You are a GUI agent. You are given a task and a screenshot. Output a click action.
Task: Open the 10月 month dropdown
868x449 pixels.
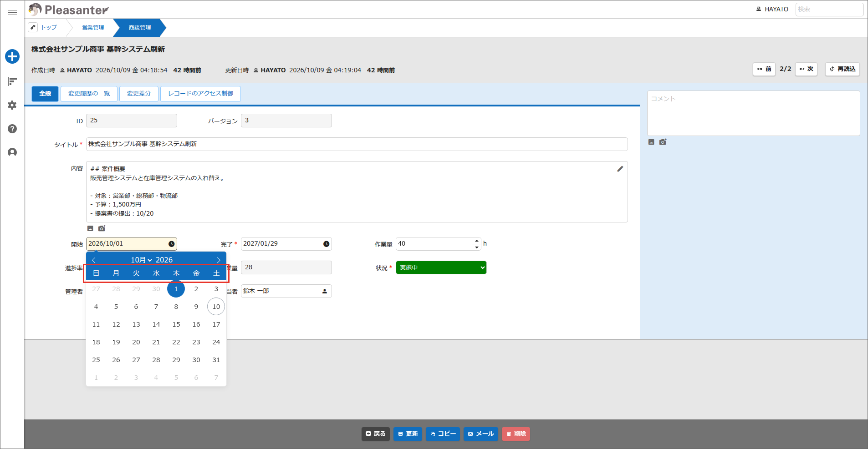(142, 260)
